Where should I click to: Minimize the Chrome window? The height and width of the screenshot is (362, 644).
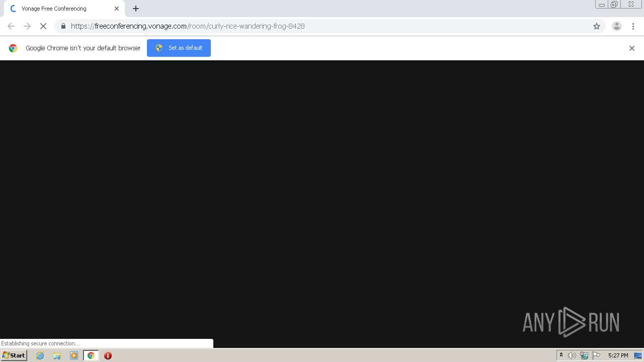tap(602, 5)
